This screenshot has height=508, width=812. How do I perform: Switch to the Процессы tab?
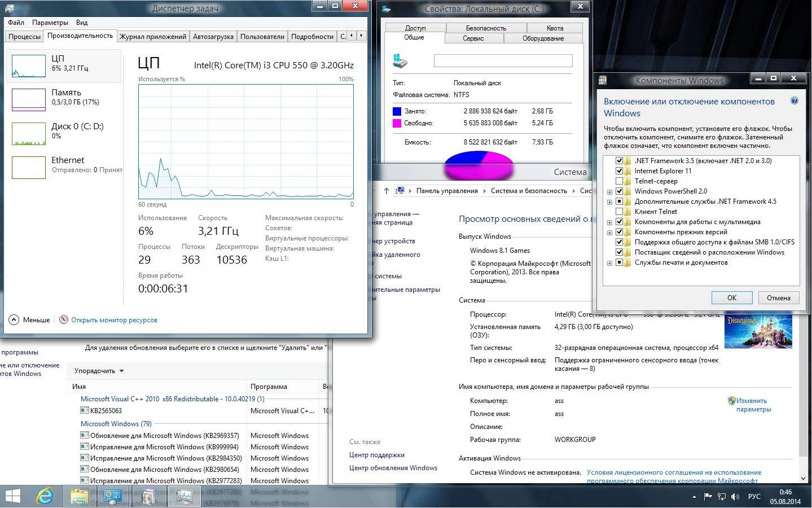point(24,36)
